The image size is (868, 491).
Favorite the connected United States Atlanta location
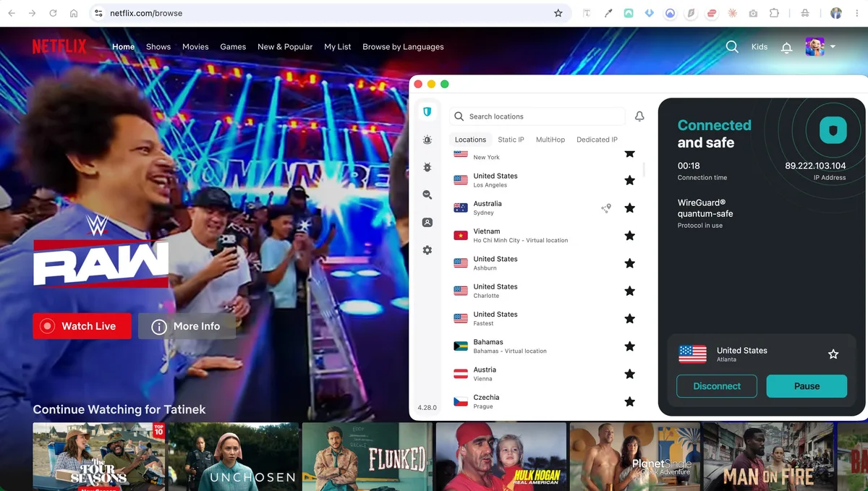tap(833, 354)
